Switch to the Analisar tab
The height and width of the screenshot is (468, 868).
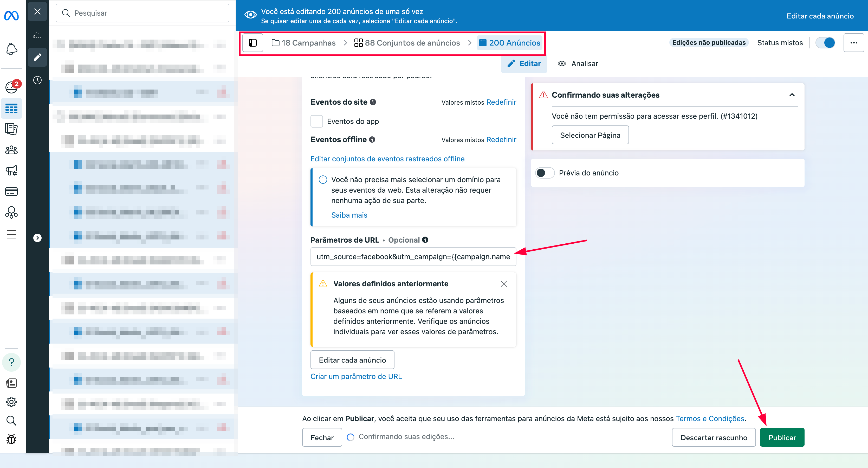click(x=578, y=64)
